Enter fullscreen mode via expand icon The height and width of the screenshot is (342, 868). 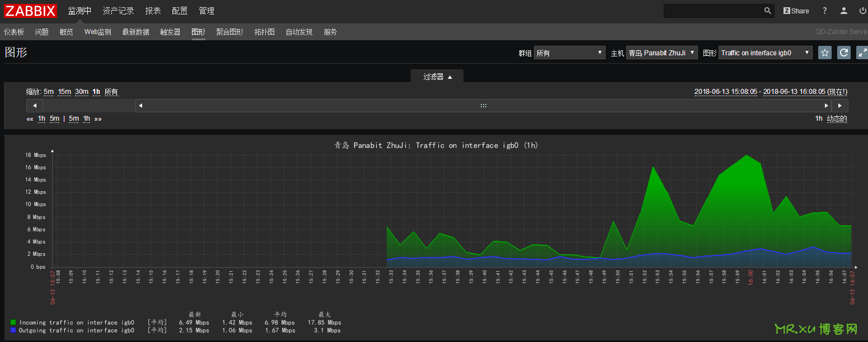[x=862, y=53]
